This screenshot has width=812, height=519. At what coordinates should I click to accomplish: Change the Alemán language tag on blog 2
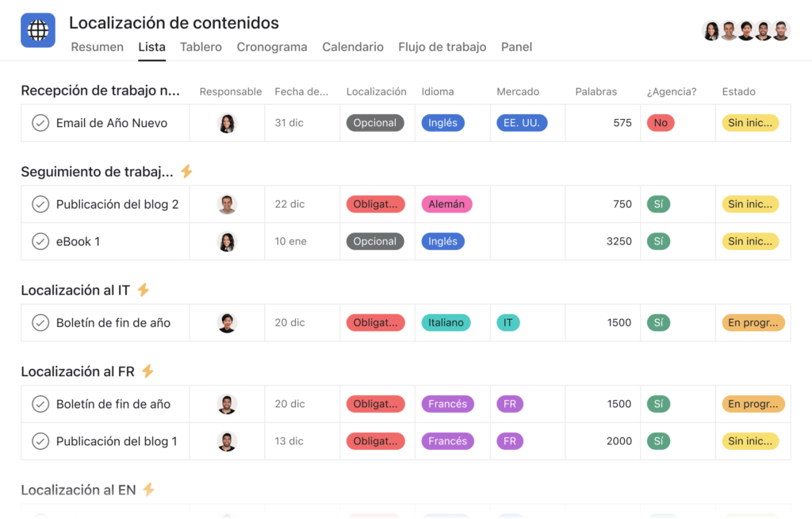(446, 204)
